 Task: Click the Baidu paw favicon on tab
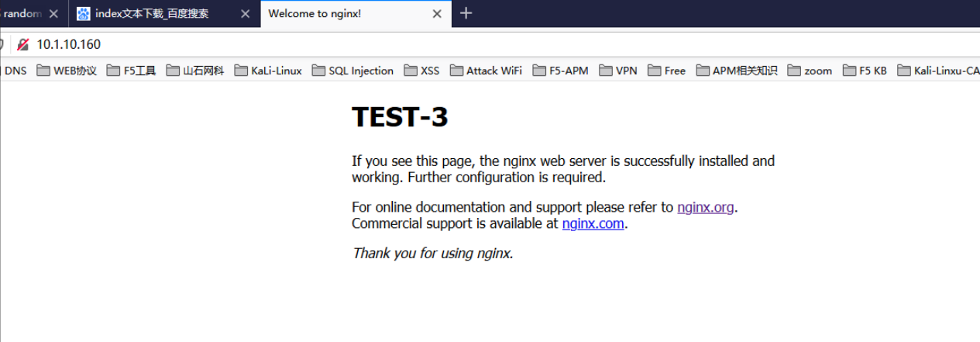tap(83, 14)
